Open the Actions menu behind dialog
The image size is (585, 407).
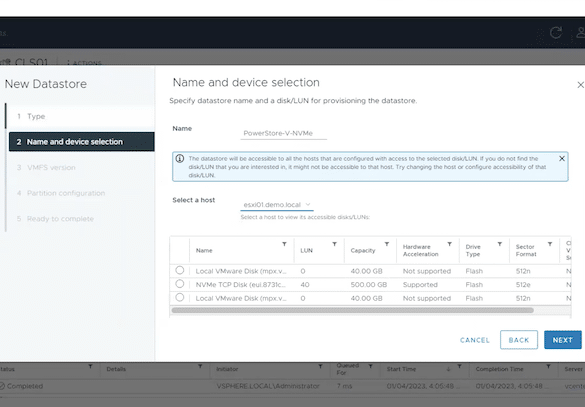click(x=84, y=62)
